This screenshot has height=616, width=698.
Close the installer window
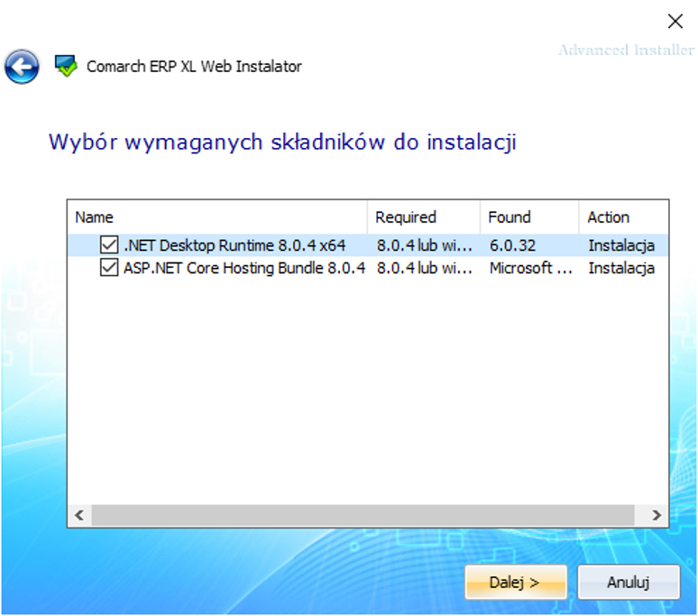[x=675, y=21]
